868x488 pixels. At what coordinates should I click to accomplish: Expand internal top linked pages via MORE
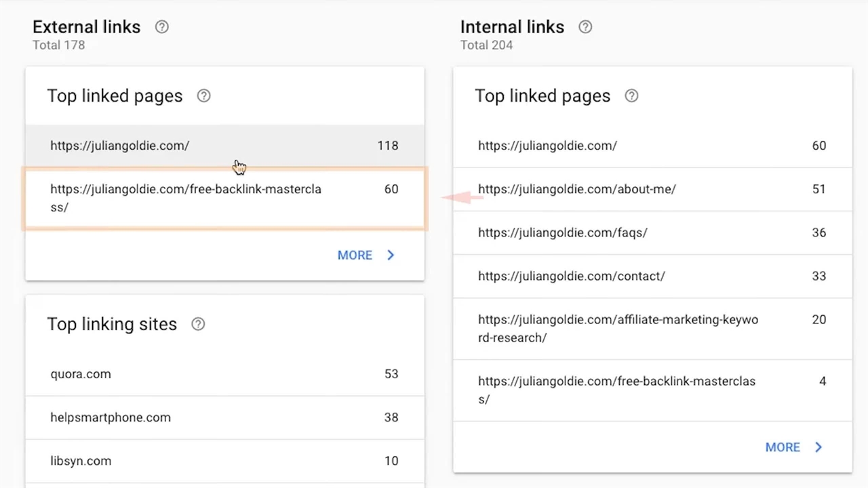pos(783,447)
